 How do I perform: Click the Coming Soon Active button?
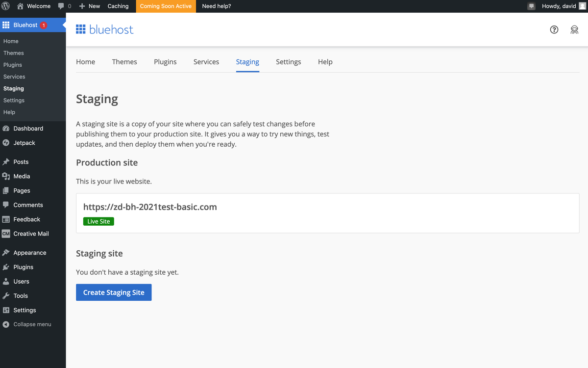click(166, 6)
